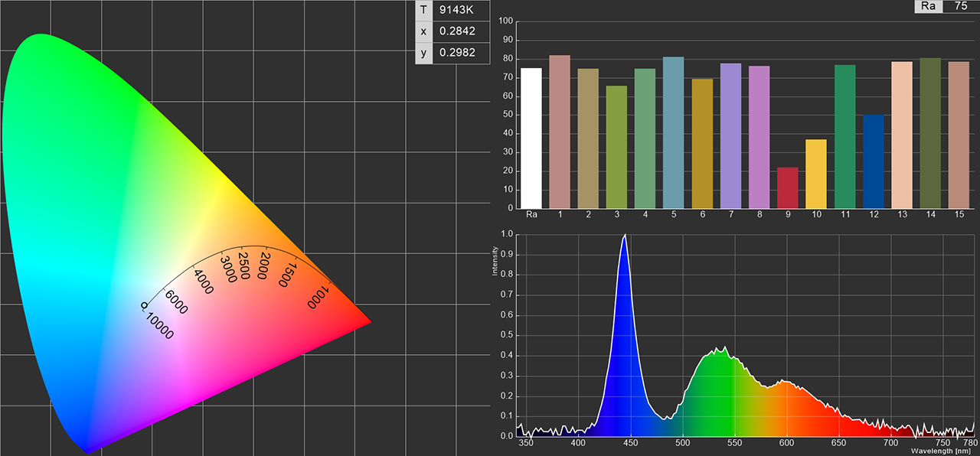The image size is (980, 456).
Task: Click the yellow bar labeled 10
Action: (x=816, y=174)
